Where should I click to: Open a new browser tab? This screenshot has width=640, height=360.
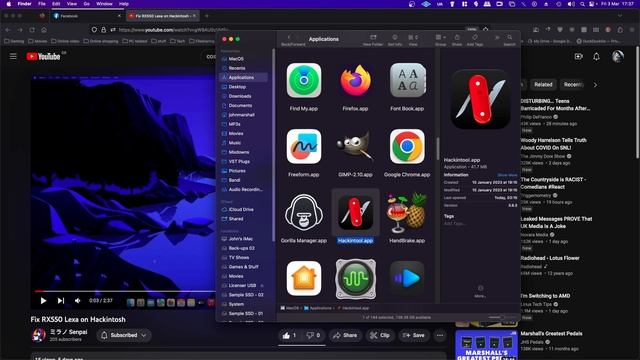point(207,16)
